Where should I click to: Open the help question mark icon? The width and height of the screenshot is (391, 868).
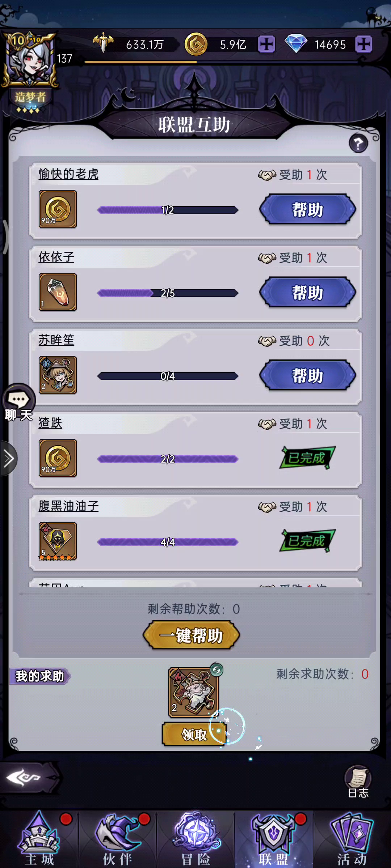pos(358,144)
